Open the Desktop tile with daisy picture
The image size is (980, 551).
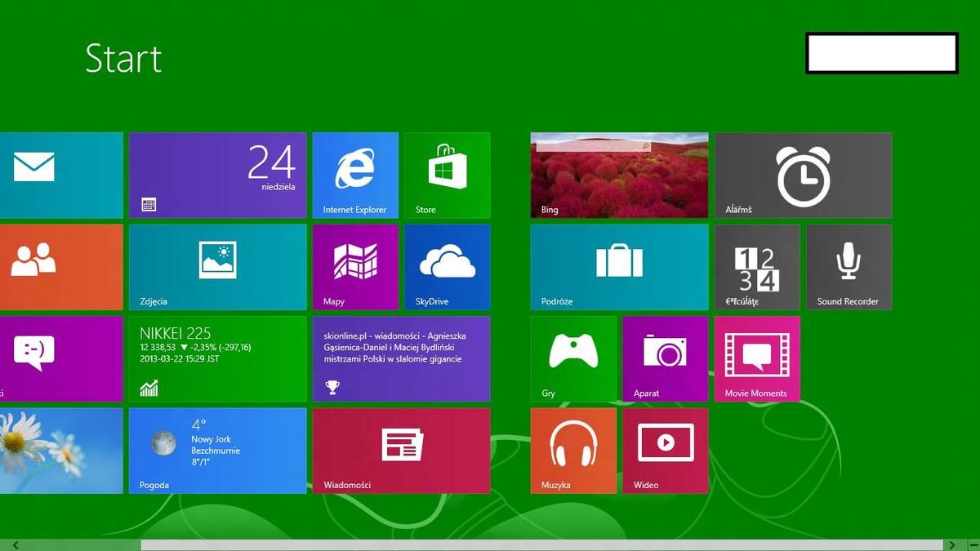click(x=61, y=451)
